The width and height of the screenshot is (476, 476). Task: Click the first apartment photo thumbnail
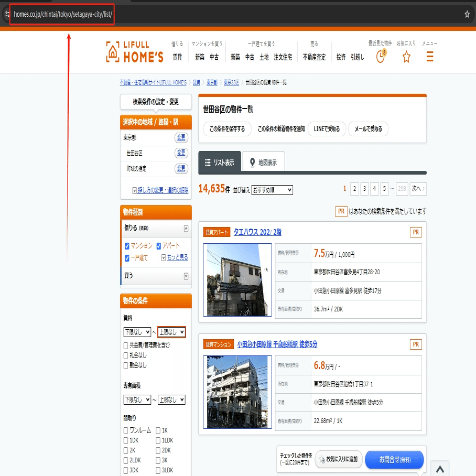(237, 280)
